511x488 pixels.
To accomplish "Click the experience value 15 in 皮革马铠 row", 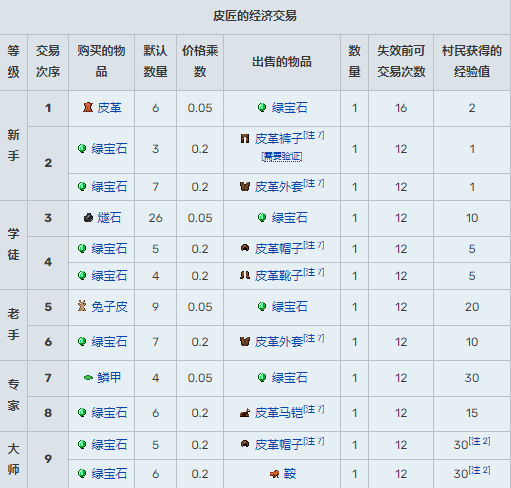I will [x=472, y=413].
